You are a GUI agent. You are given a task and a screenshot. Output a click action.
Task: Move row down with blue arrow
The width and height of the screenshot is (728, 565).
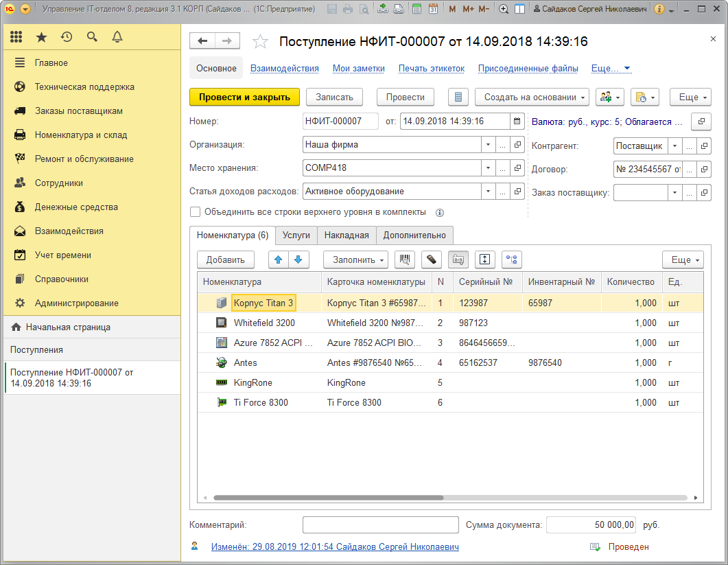pos(298,260)
